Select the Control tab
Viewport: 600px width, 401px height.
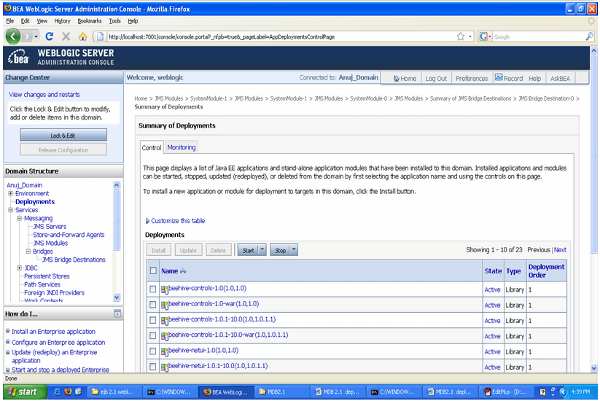coord(152,147)
